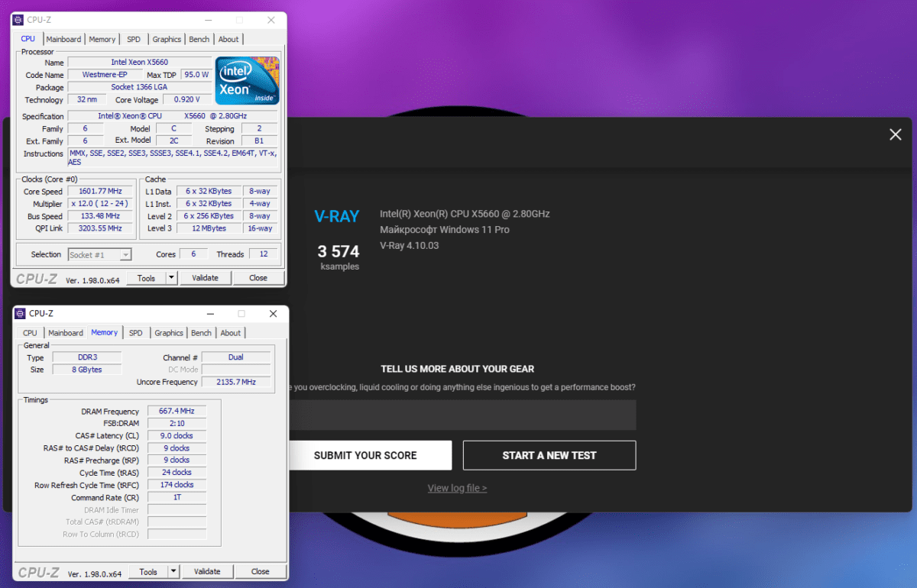Click the 1601.77 MHz core speed value
This screenshot has height=588, width=917.
(102, 191)
